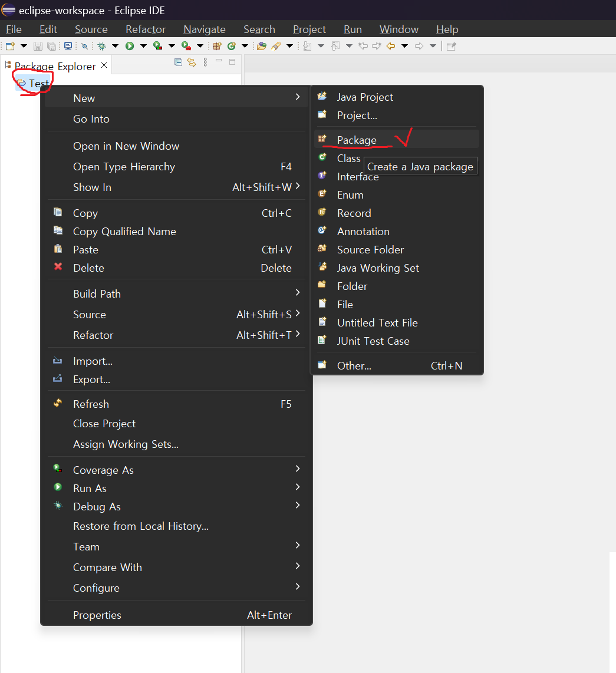This screenshot has height=673, width=616.
Task: Click the Forward navigation arrow
Action: tap(419, 46)
